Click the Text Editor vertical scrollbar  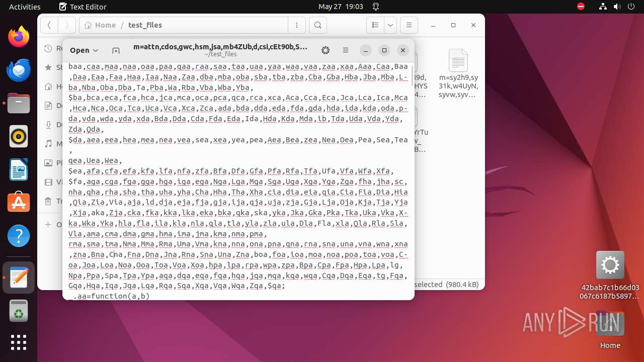pyautogui.click(x=412, y=75)
